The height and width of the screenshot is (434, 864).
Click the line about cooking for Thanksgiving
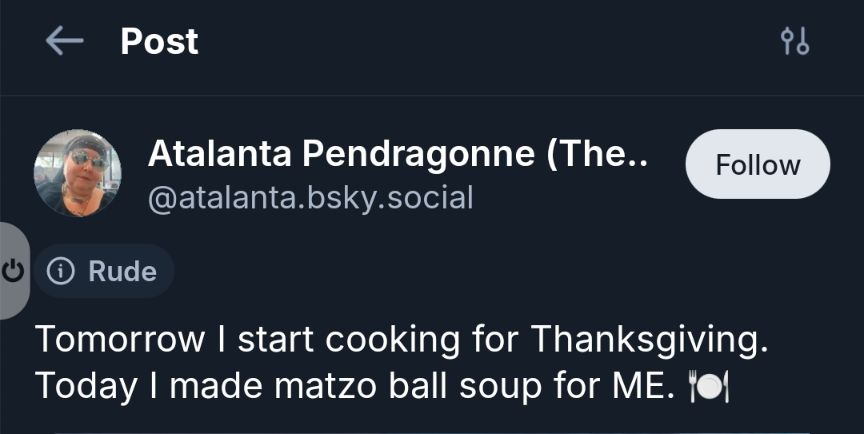402,340
